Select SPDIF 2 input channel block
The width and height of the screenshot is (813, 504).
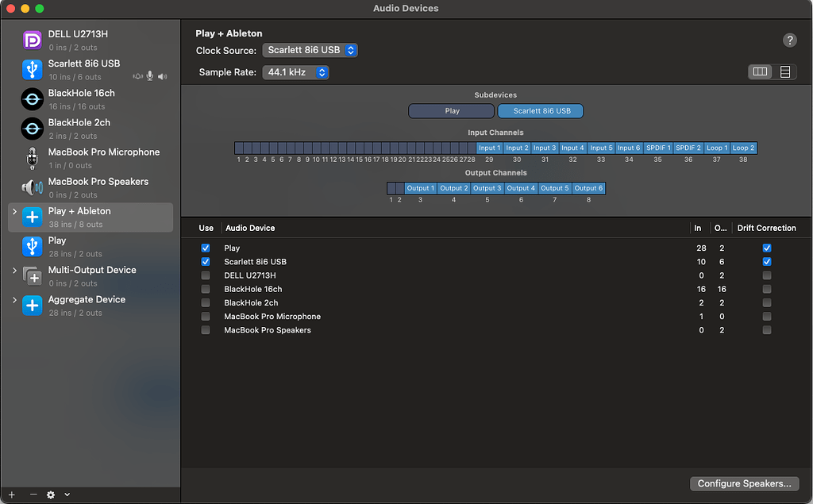click(688, 148)
